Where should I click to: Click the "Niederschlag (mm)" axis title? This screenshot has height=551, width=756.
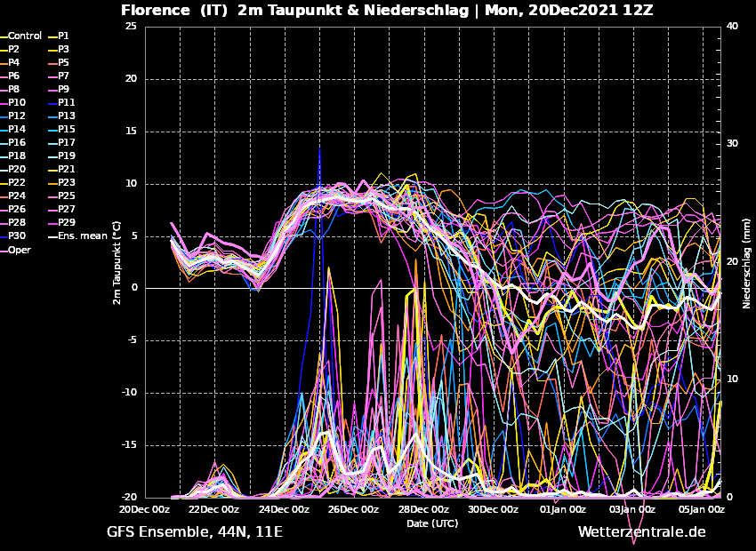click(x=746, y=264)
